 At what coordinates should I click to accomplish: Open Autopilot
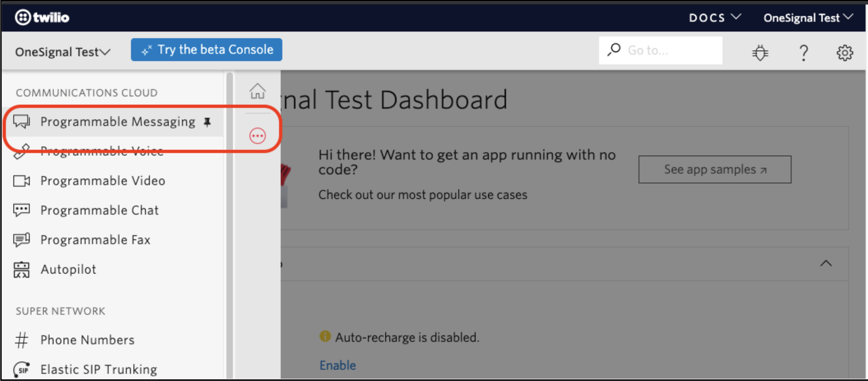coord(68,270)
